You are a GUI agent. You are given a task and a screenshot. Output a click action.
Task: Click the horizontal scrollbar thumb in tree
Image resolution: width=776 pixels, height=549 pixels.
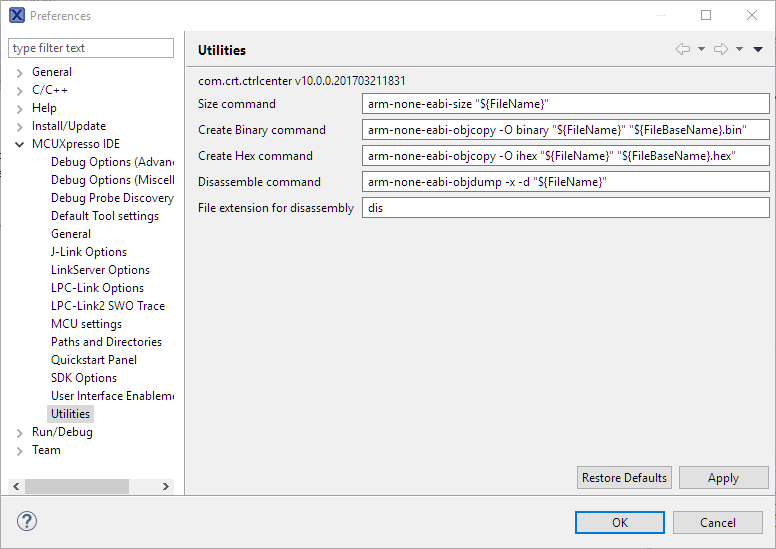coord(77,486)
